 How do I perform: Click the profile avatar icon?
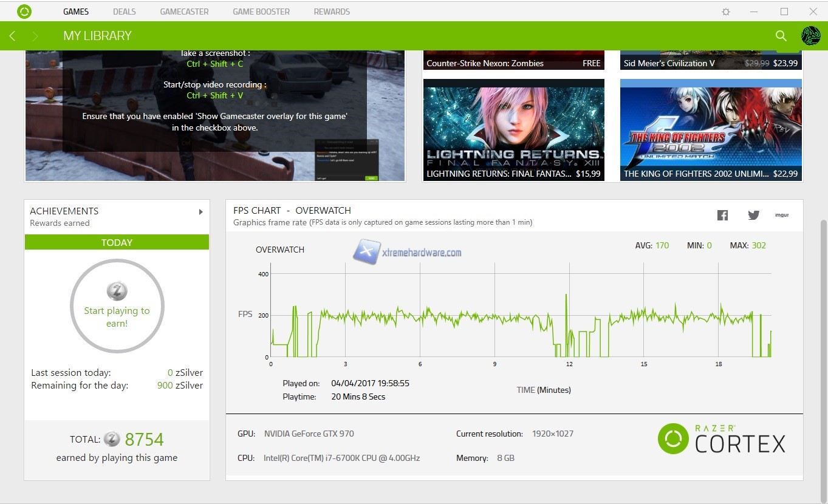812,35
